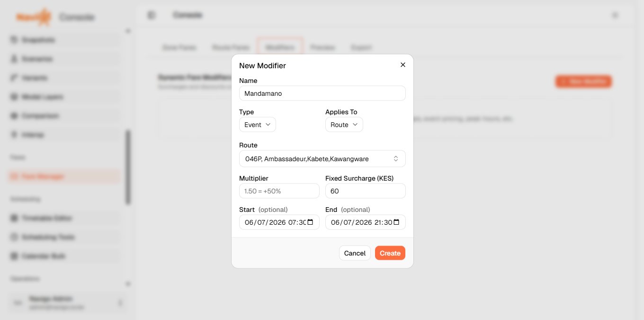Click the Console title in the top header
644x320 pixels.
[188, 15]
